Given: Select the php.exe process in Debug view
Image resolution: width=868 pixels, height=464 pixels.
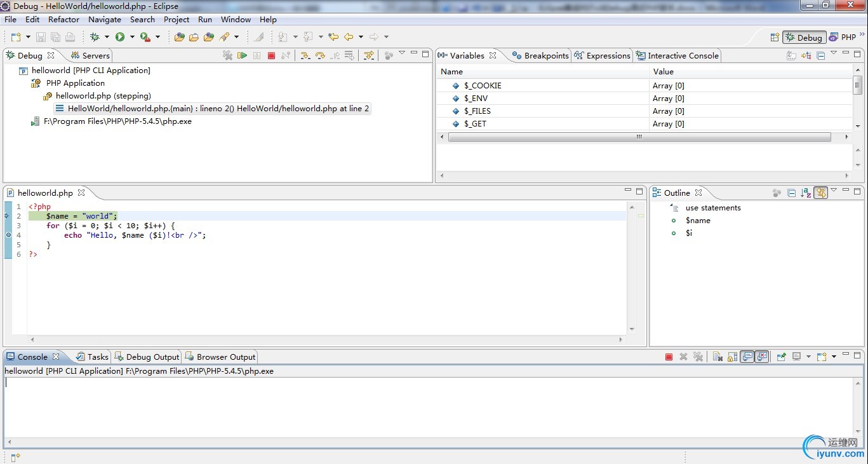Looking at the screenshot, I should (x=111, y=121).
